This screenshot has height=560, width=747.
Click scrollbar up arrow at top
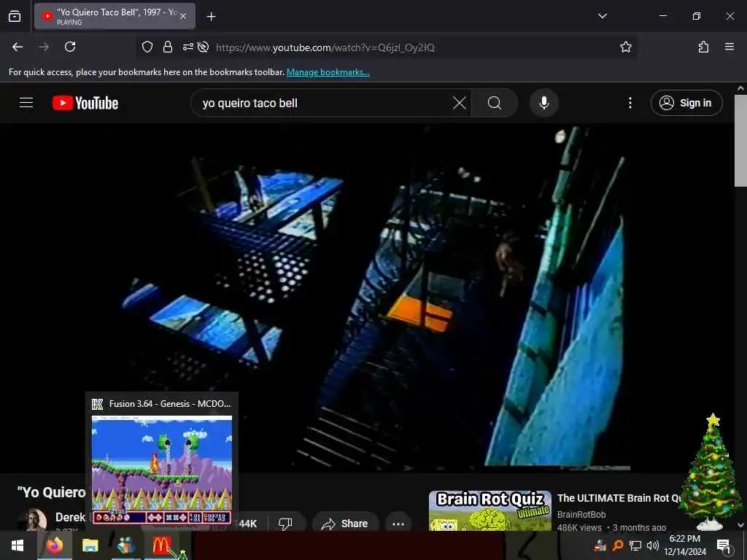(x=740, y=88)
